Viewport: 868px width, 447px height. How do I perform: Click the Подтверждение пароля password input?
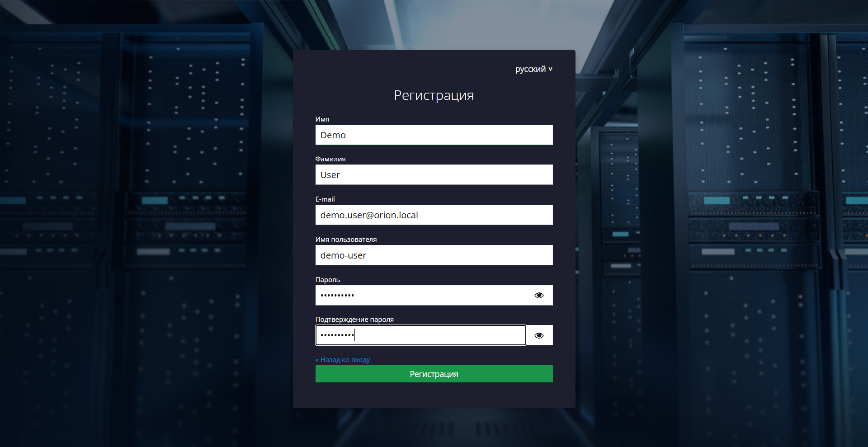420,335
